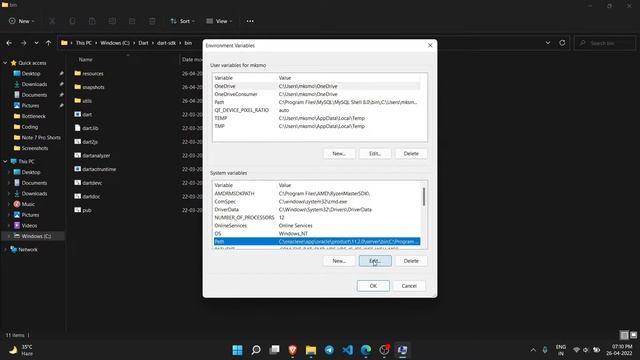Click the Cut icon in Explorer toolbar
640x360 pixels.
pyautogui.click(x=52, y=21)
